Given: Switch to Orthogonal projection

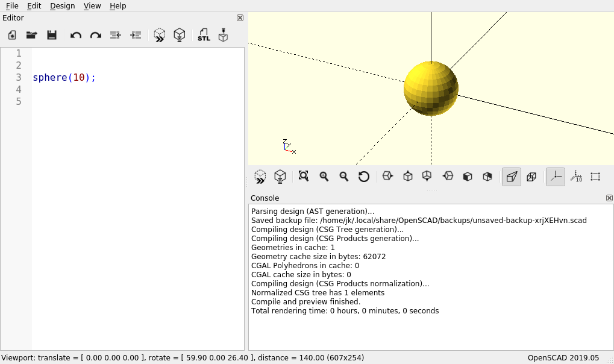Looking at the screenshot, I should (x=531, y=177).
